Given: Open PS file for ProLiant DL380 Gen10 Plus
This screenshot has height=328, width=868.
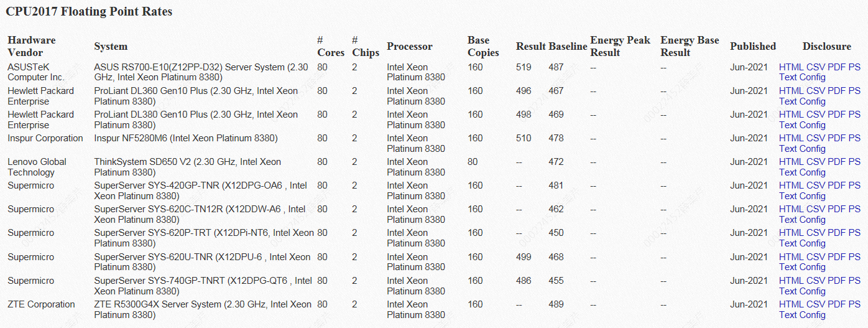Looking at the screenshot, I should [x=854, y=115].
